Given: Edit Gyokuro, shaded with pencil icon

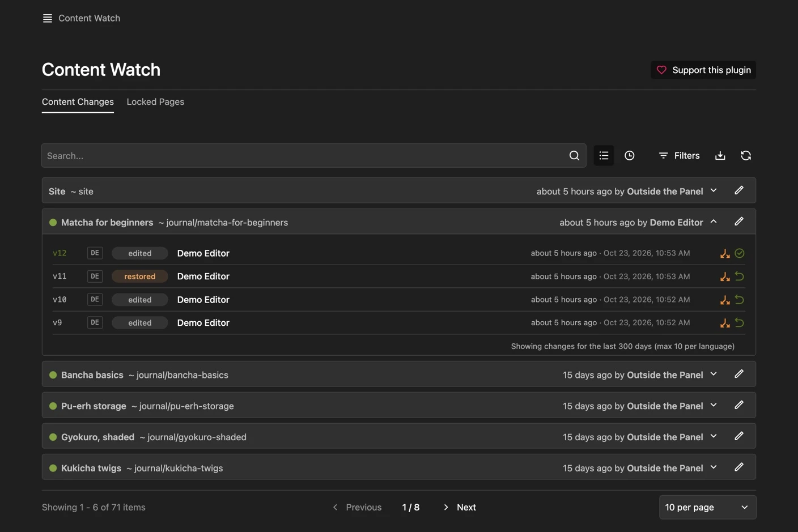Looking at the screenshot, I should coord(739,437).
